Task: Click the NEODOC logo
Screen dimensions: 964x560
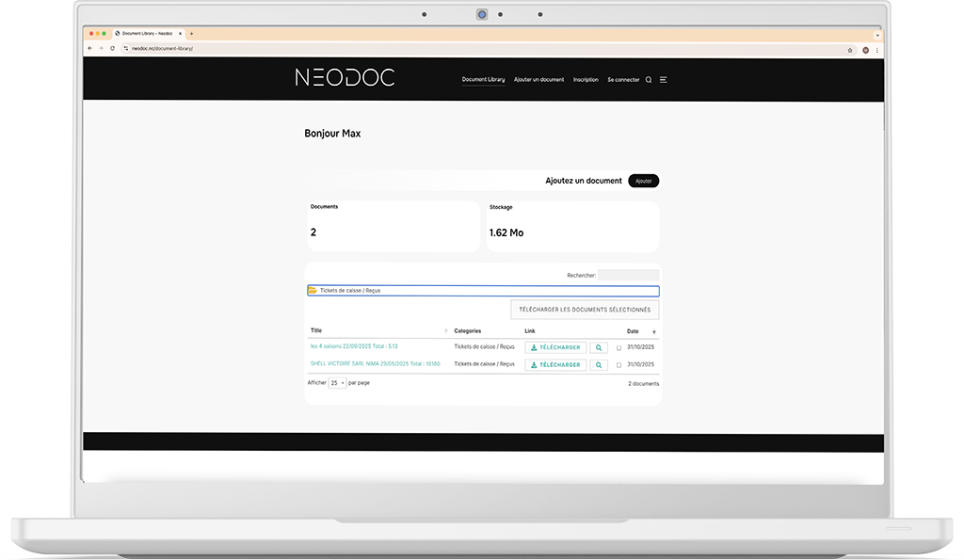Action: [345, 77]
